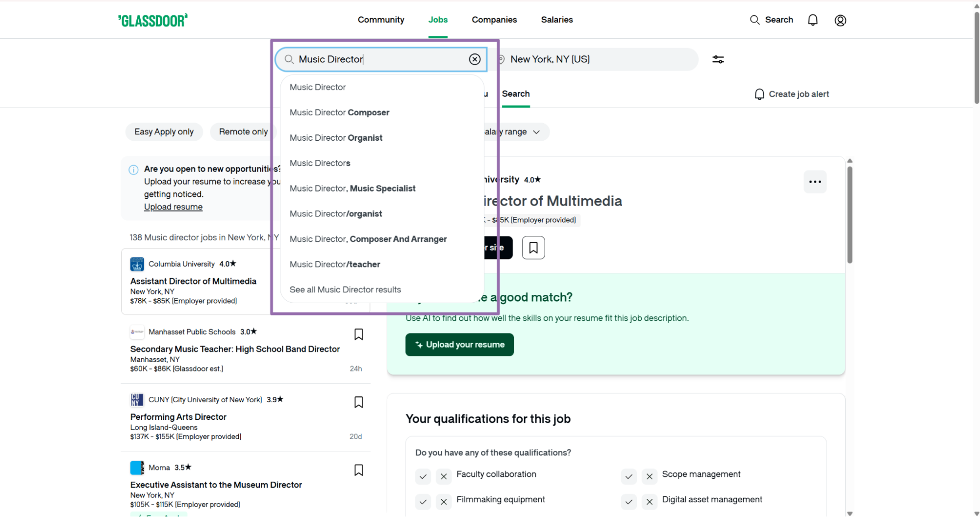Click the header Search magnifier
The width and height of the screenshot is (980, 517).
pyautogui.click(x=754, y=20)
